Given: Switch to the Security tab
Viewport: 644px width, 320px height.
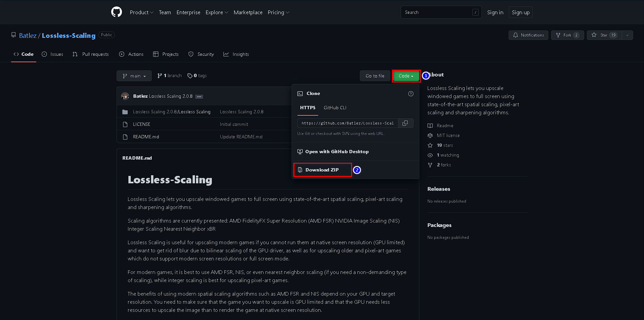Looking at the screenshot, I should click(x=201, y=54).
